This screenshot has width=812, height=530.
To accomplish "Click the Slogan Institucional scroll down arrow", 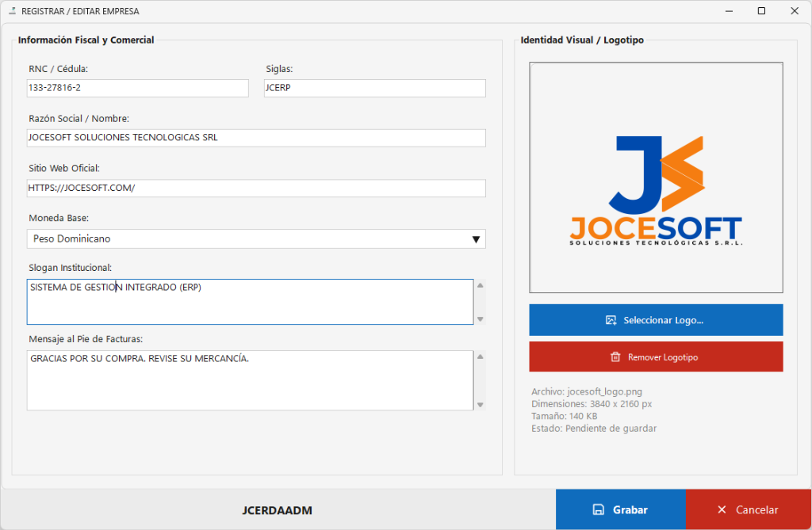I will pos(480,318).
